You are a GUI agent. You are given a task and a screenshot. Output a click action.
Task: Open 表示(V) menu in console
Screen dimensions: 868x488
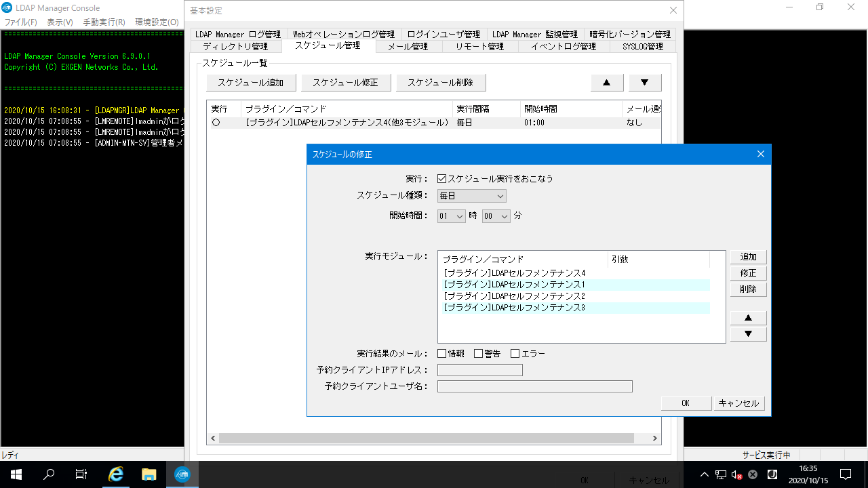click(x=60, y=22)
